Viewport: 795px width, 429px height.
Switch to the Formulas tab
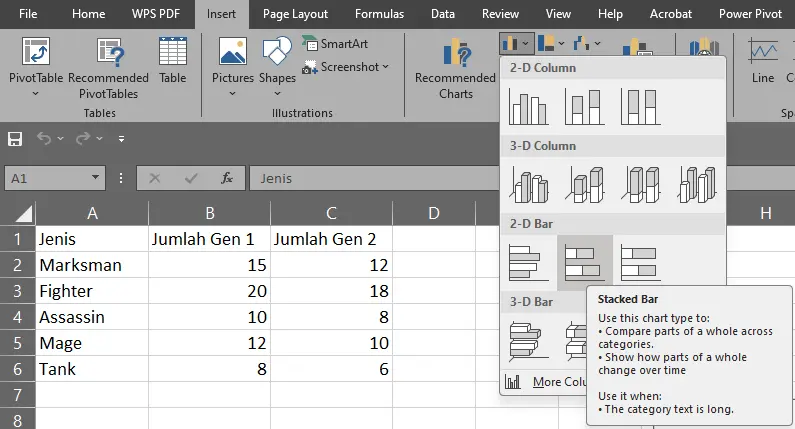coord(379,14)
